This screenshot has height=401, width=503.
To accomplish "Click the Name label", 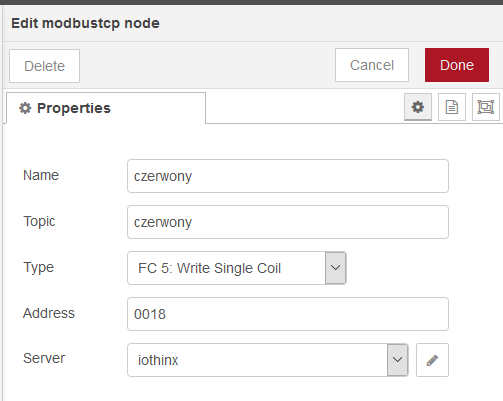I will click(x=41, y=175).
